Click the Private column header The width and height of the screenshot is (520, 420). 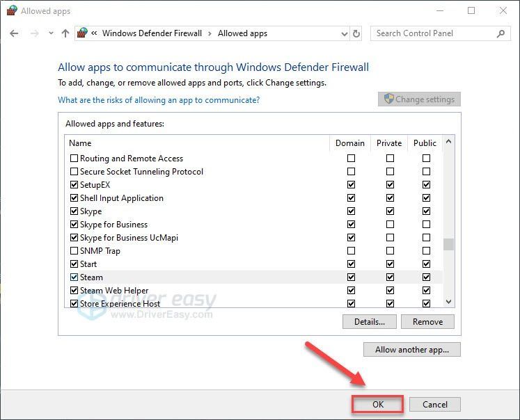389,143
